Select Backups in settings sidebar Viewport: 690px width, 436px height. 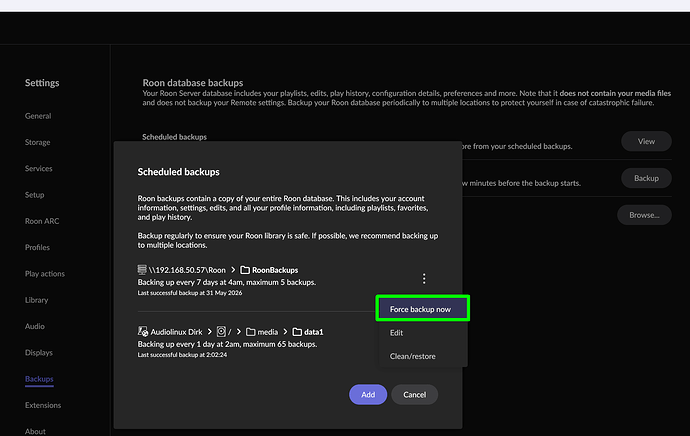tap(39, 379)
